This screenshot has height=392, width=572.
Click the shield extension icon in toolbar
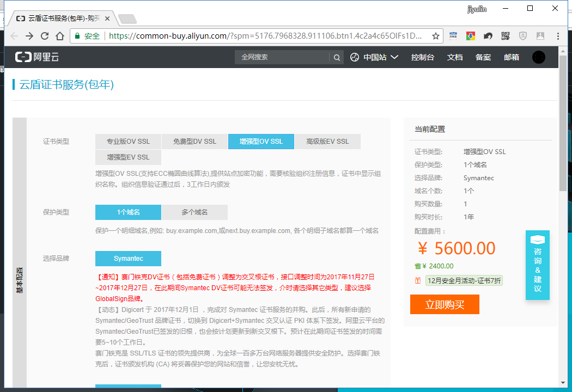523,36
